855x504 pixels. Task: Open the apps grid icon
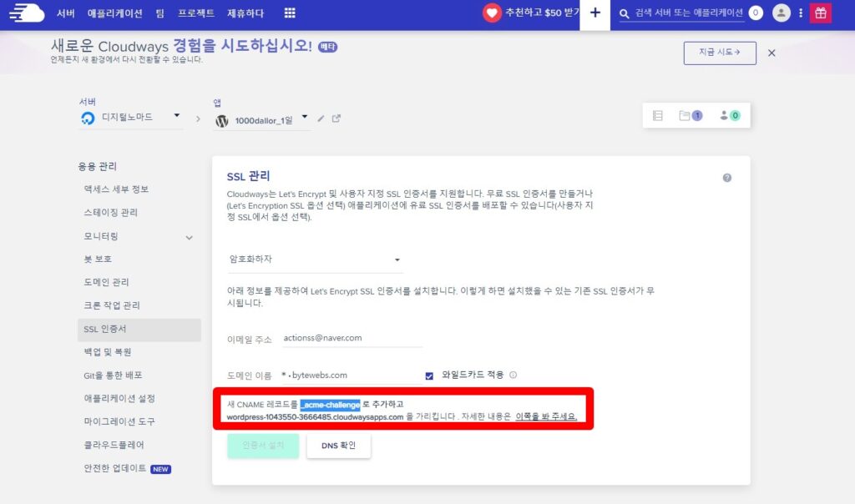[290, 13]
